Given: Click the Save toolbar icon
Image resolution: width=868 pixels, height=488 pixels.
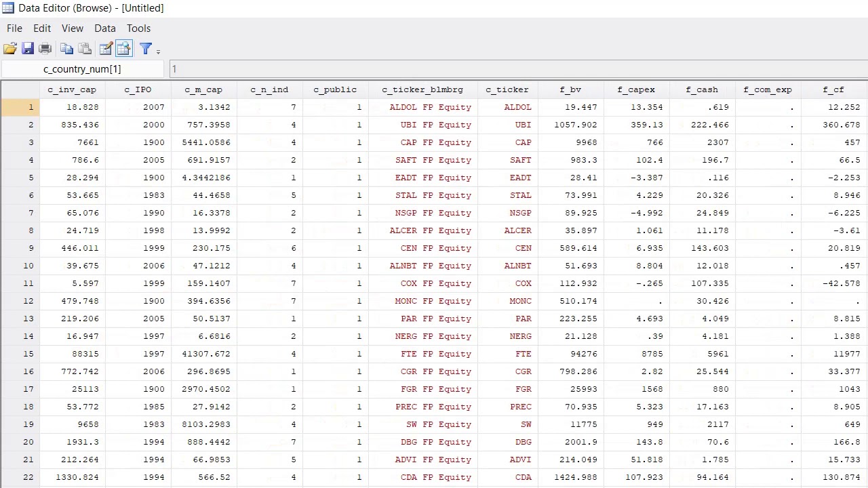Looking at the screenshot, I should tap(28, 48).
